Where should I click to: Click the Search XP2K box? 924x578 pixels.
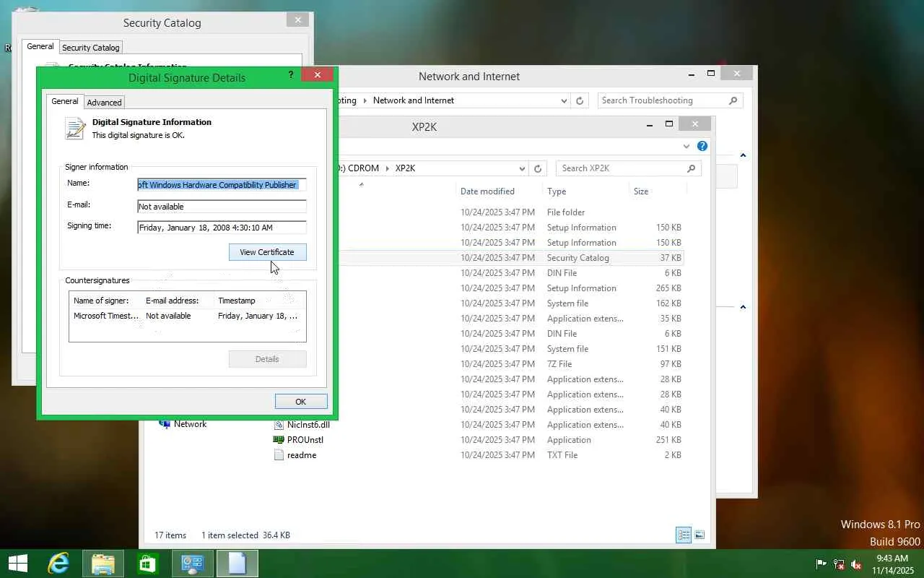coord(628,168)
